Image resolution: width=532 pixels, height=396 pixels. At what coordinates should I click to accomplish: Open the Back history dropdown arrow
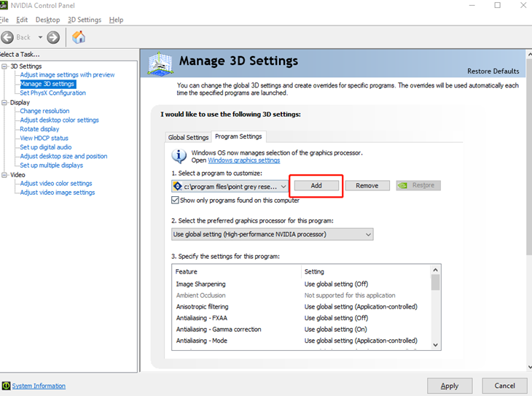(40, 37)
